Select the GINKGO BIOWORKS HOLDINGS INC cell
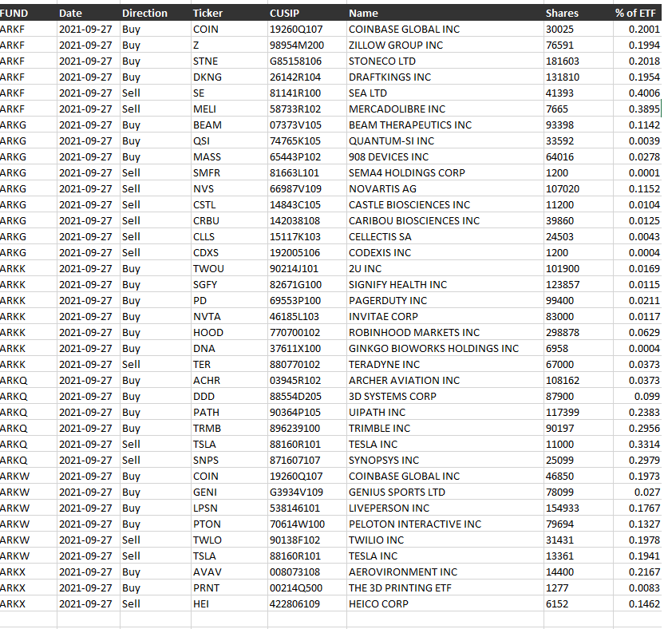Viewport: 672px width, 629px height. [433, 348]
